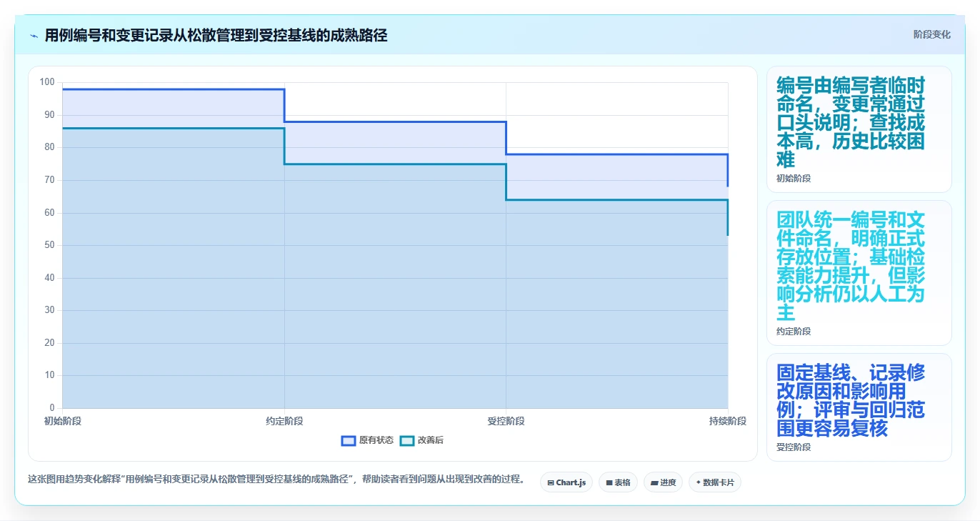Click the lightning icon beside the title
Screen dimensions: 980x521
(x=34, y=36)
